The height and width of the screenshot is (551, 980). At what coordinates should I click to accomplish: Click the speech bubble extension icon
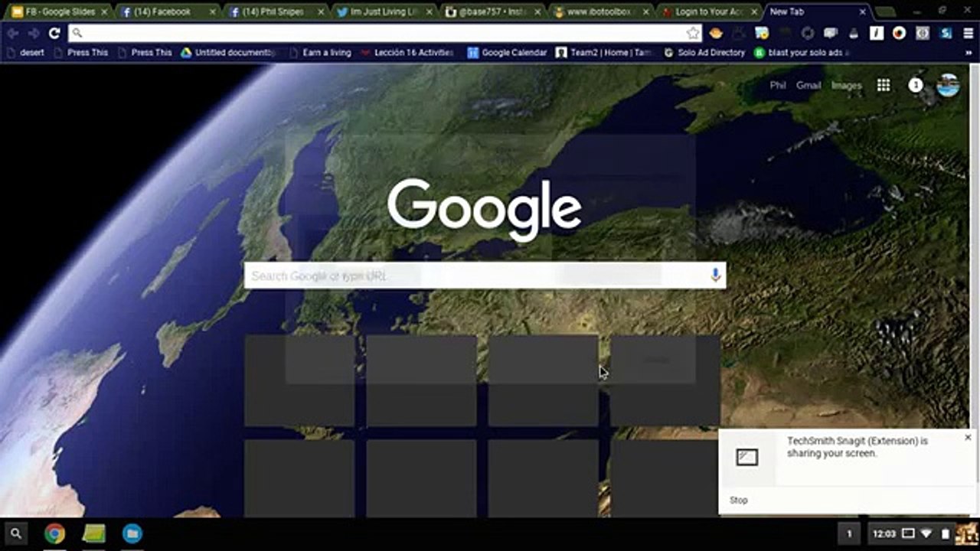831,33
